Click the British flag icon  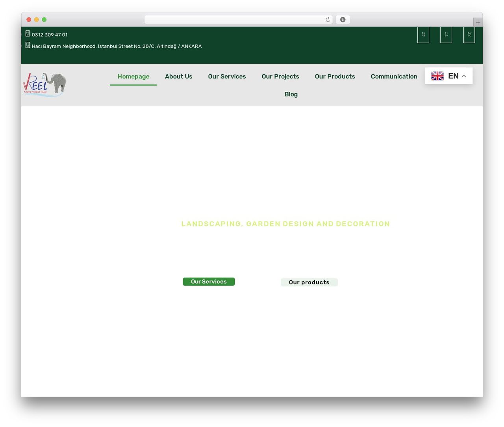(437, 76)
